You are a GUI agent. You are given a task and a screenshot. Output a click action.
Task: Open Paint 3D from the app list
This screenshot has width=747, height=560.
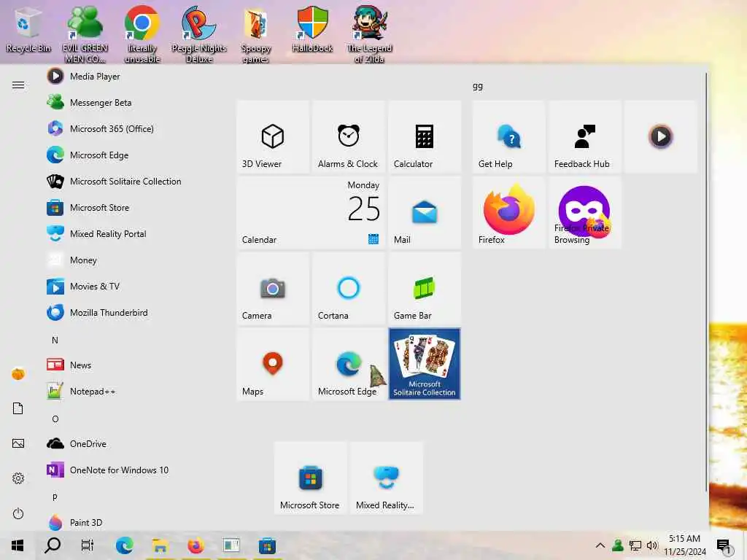click(133, 522)
